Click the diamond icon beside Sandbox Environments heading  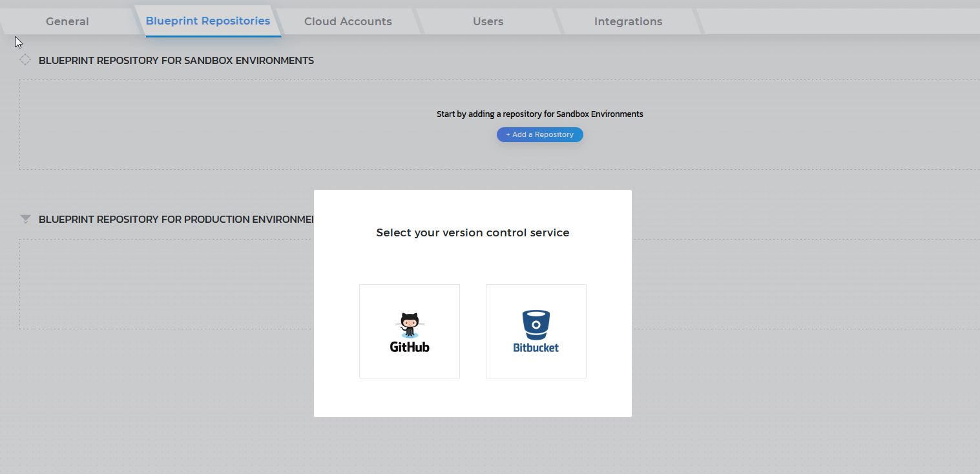(25, 60)
